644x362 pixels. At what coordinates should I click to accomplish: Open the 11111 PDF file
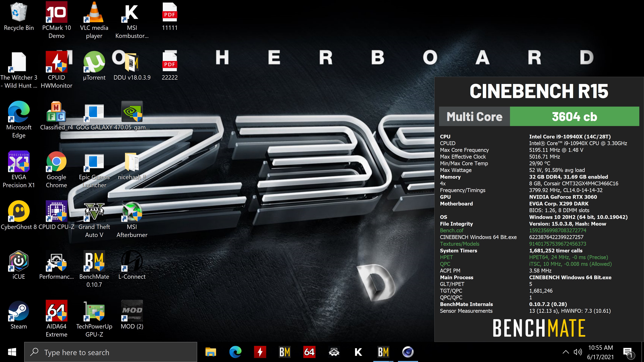pos(170,16)
